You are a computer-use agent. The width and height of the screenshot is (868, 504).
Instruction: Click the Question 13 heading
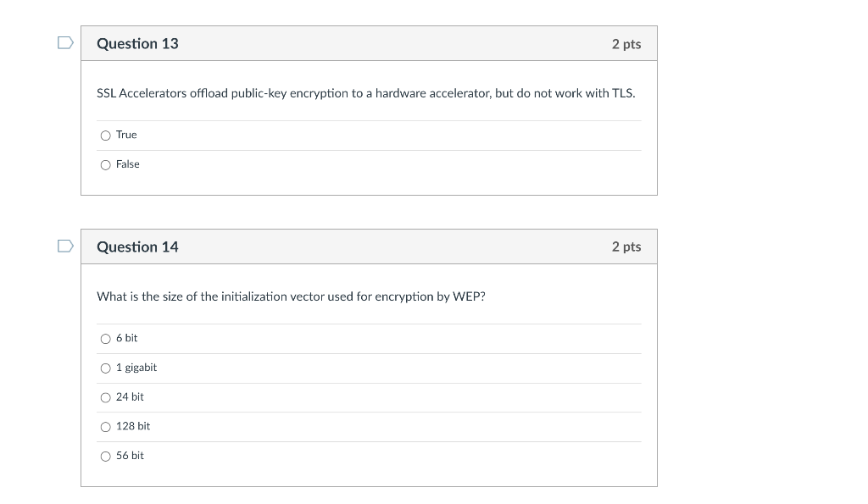coord(137,43)
